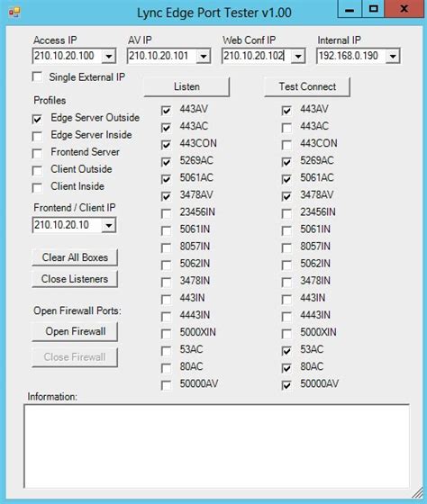Viewport: 427px width, 504px height.
Task: Uncheck 443AV in the Test Connect column
Action: (286, 111)
